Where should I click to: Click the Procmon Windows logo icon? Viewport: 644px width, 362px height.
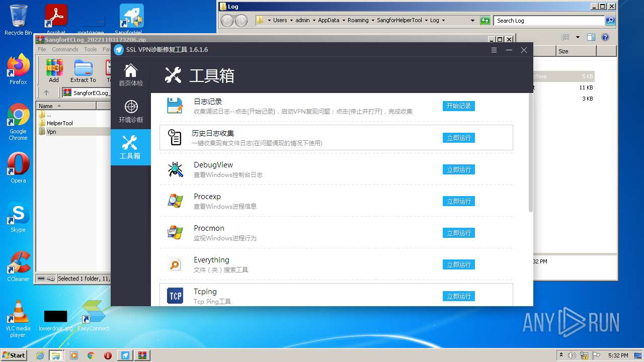click(175, 232)
